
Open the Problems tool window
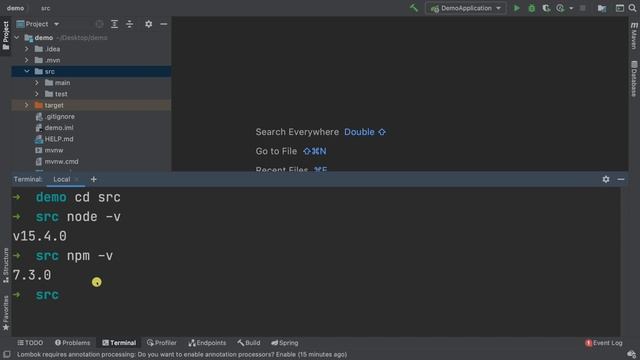[73, 343]
